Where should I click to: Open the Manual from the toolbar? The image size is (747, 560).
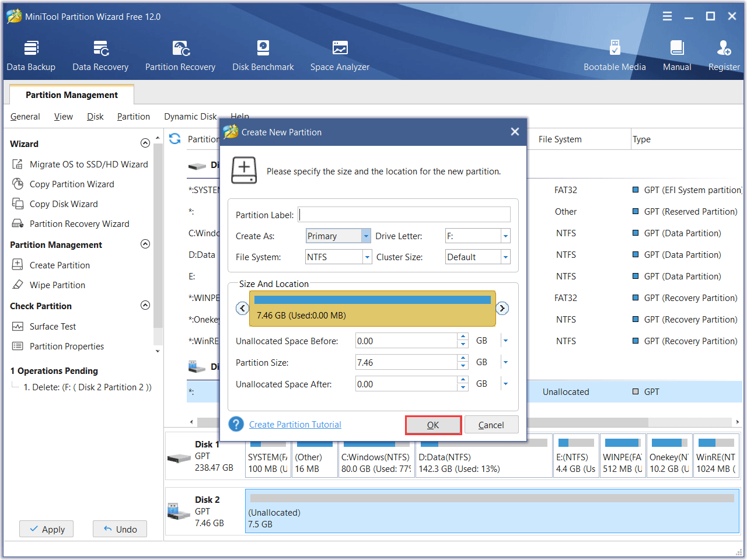click(x=677, y=55)
